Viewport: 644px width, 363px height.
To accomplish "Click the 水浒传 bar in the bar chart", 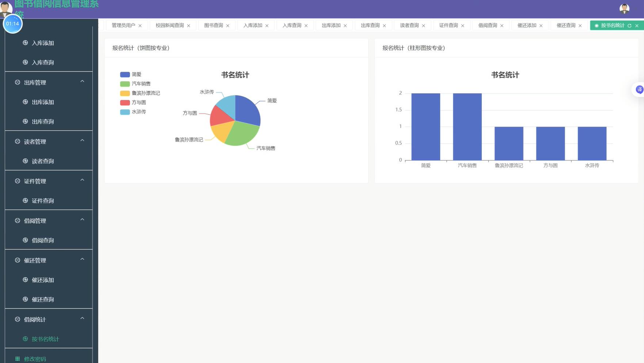I will pyautogui.click(x=592, y=143).
